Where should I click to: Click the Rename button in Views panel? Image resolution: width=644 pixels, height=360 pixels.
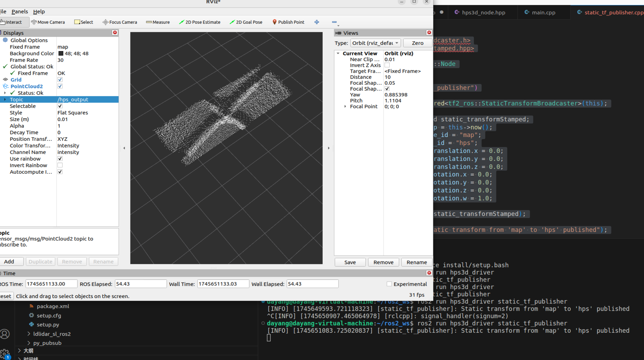(x=417, y=262)
